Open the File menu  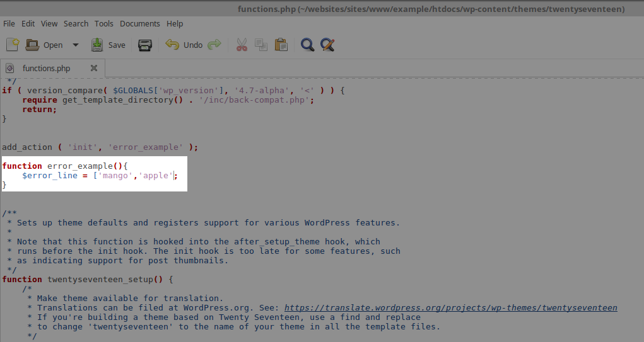point(9,23)
